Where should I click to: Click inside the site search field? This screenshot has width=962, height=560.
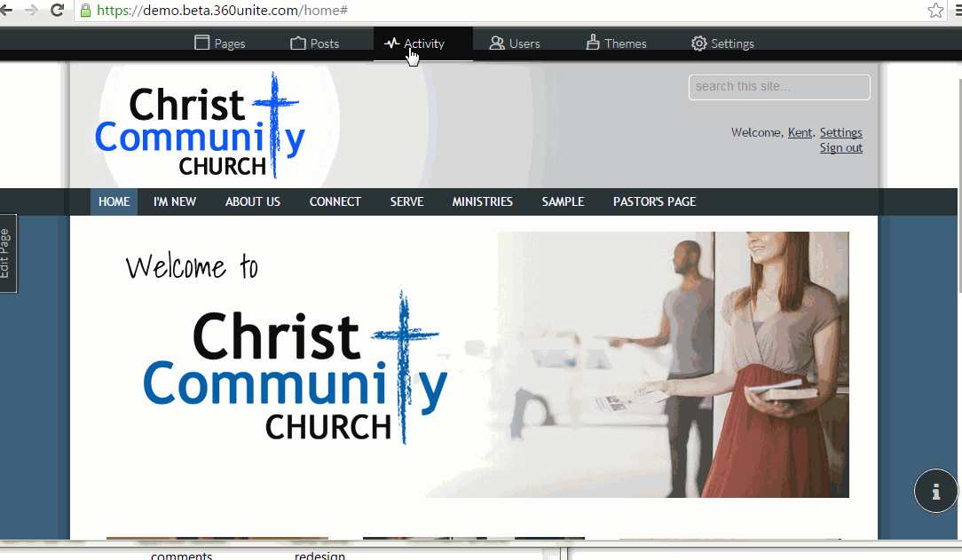(778, 87)
